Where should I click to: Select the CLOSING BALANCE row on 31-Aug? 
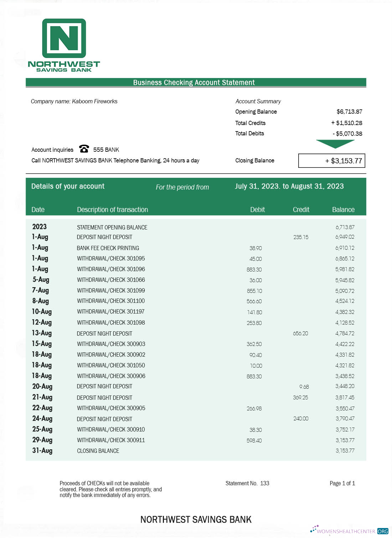98,451
